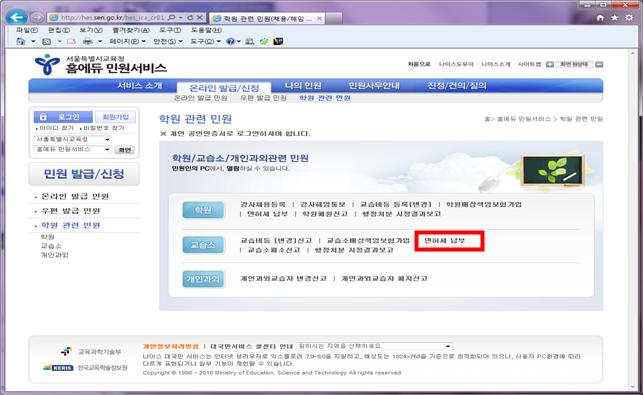Click the search magnifier icon in the address bar
Viewport: 643px width, 395px height.
coord(172,18)
